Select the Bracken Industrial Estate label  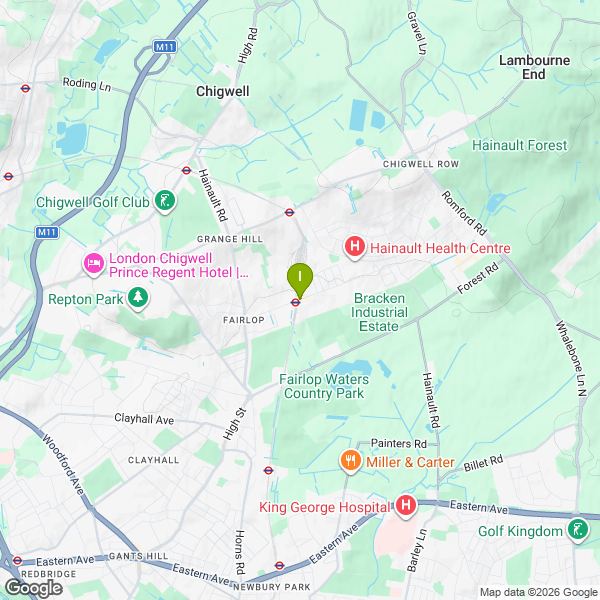[x=379, y=312]
